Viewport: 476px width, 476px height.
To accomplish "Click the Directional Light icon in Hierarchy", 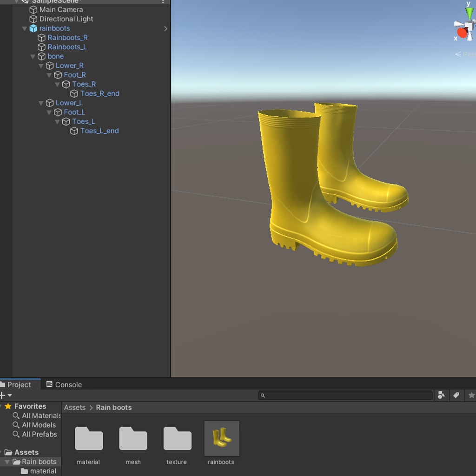I will pos(33,19).
